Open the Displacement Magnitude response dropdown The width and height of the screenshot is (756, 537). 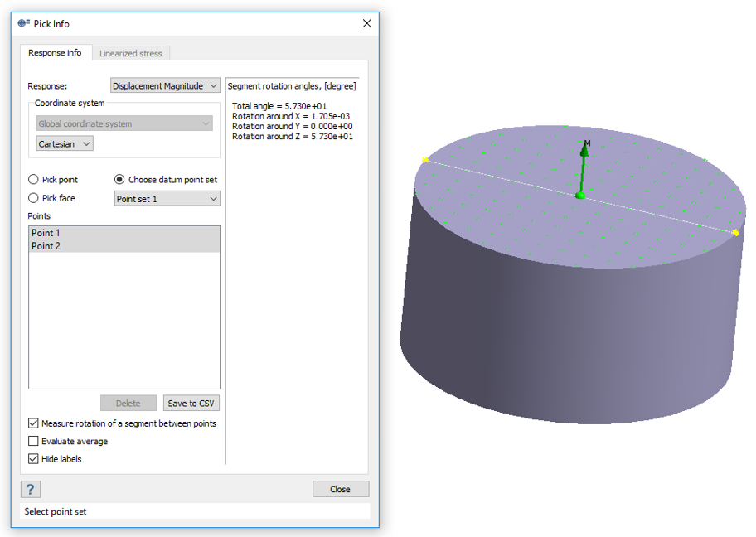(165, 85)
